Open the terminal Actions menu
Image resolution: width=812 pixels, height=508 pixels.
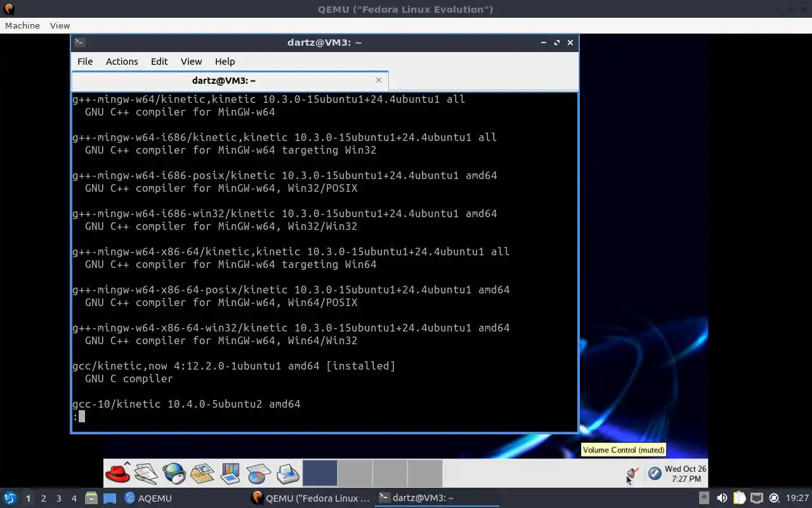(x=122, y=62)
